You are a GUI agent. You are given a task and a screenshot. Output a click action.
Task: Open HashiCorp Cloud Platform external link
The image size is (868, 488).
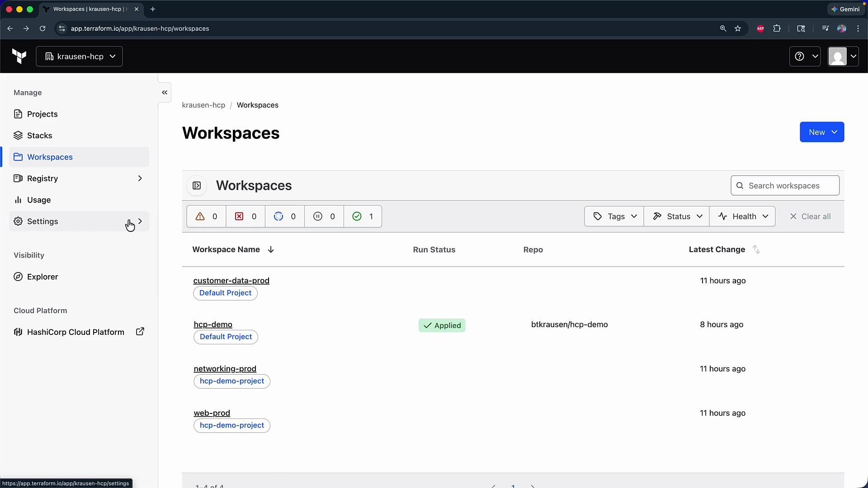(79, 332)
